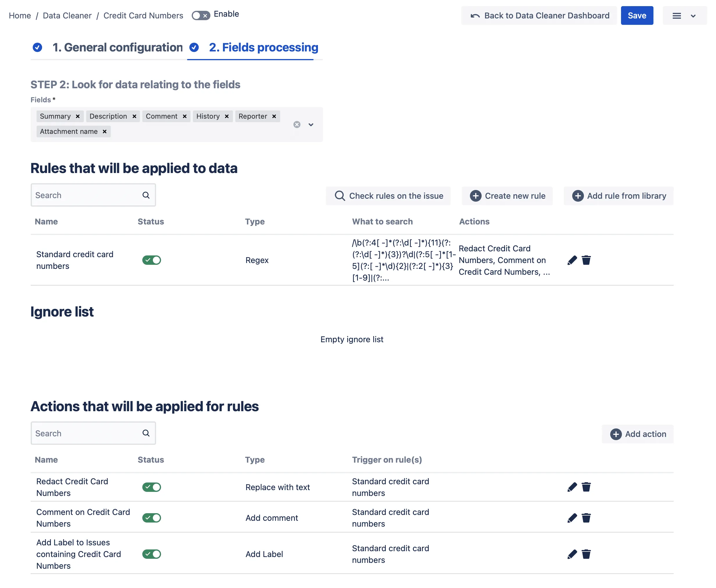The height and width of the screenshot is (588, 716).
Task: Click the Regex type cell
Action: point(257,260)
